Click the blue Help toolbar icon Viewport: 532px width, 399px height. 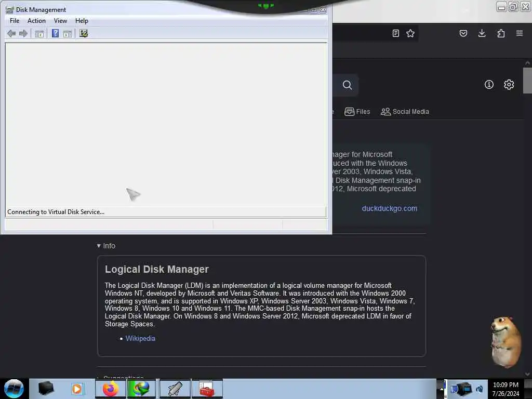coord(55,33)
